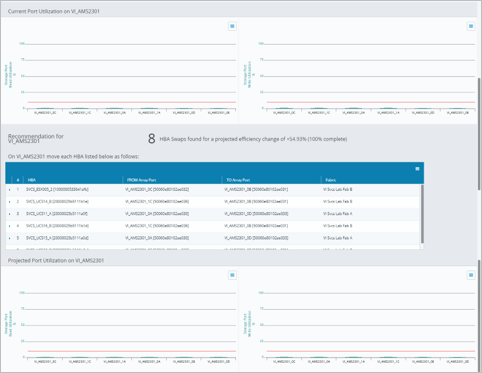This screenshot has width=482, height=373.
Task: Expand row 3 SVCS_UCS11_A details
Action: [x=9, y=214]
